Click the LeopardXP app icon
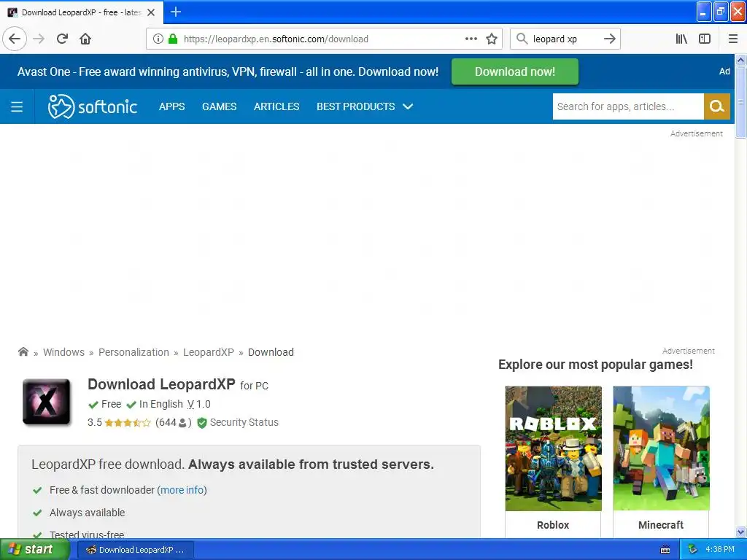Image resolution: width=747 pixels, height=560 pixels. click(x=47, y=402)
